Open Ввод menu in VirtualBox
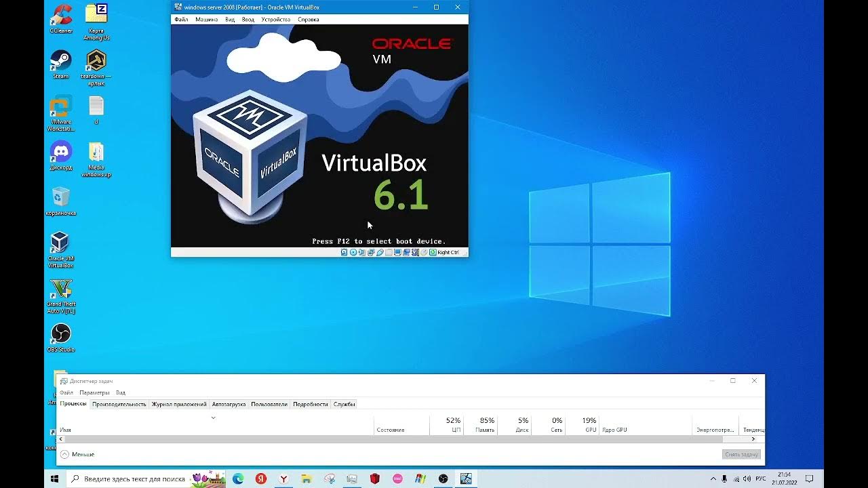868x488 pixels. (x=248, y=20)
